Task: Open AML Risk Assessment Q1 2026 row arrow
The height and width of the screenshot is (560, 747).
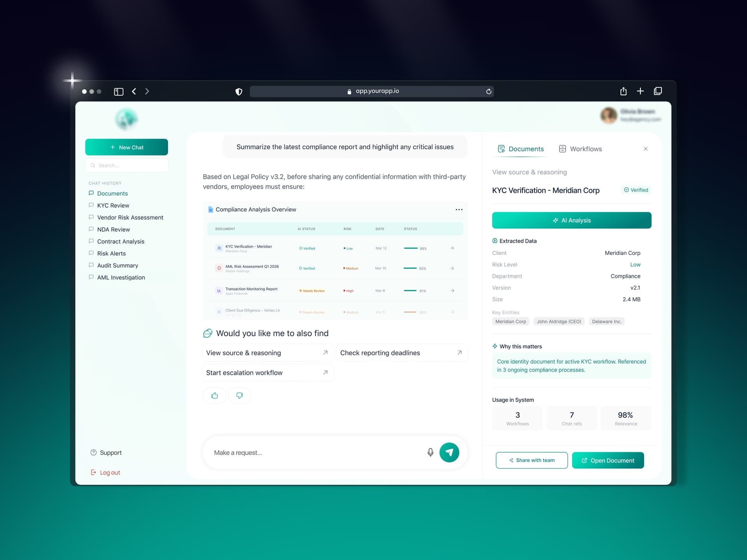Action: pos(452,268)
